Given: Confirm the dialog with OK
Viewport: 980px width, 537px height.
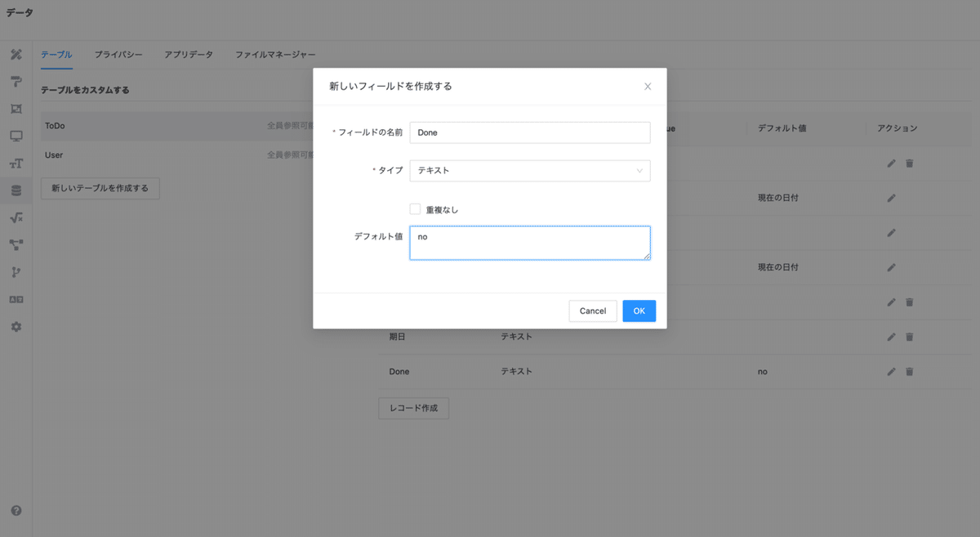Looking at the screenshot, I should click(639, 311).
